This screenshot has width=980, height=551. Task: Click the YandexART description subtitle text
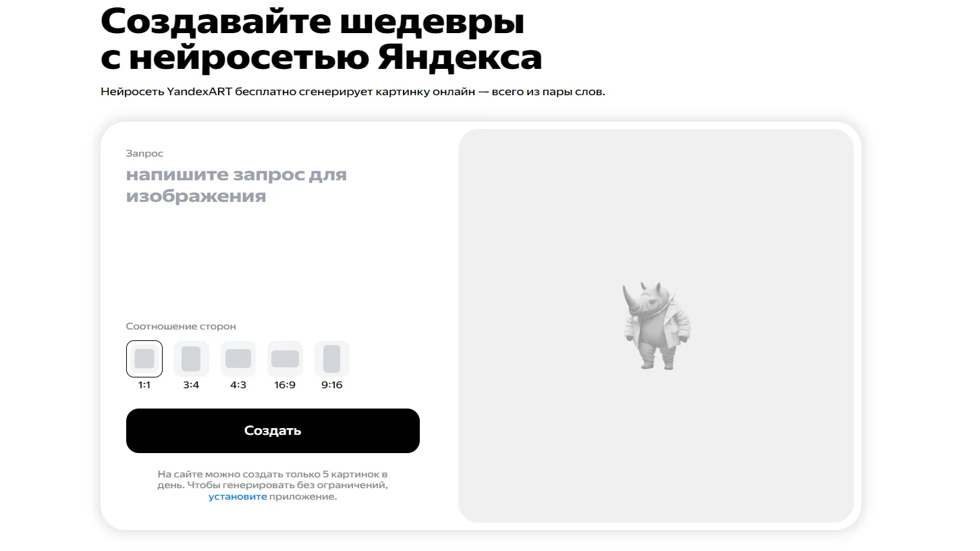353,91
